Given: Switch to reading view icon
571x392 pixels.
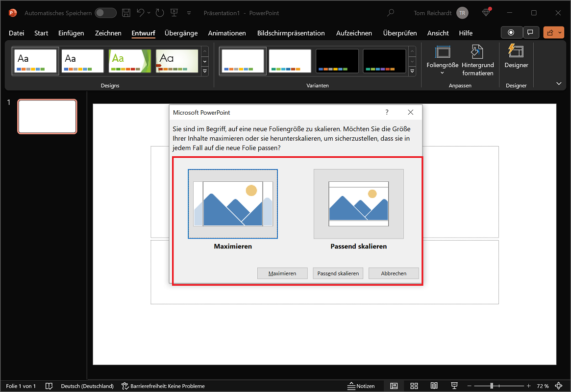Looking at the screenshot, I should [x=434, y=386].
